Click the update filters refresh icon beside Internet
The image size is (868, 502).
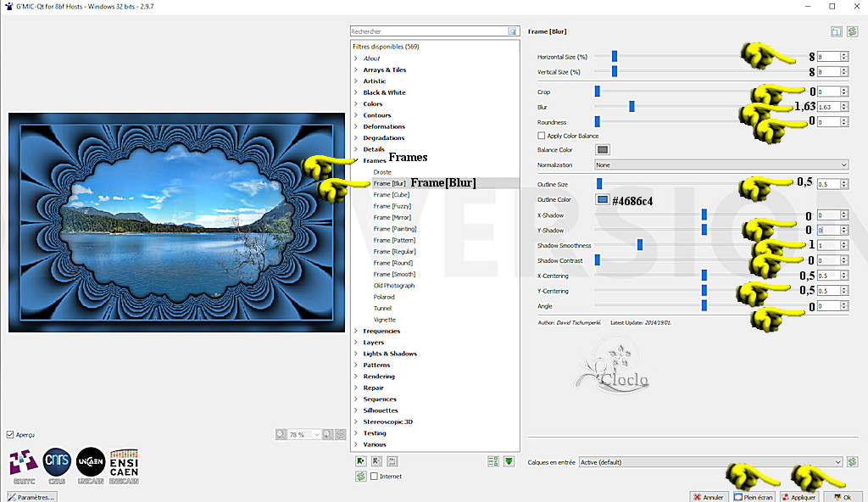pos(360,477)
